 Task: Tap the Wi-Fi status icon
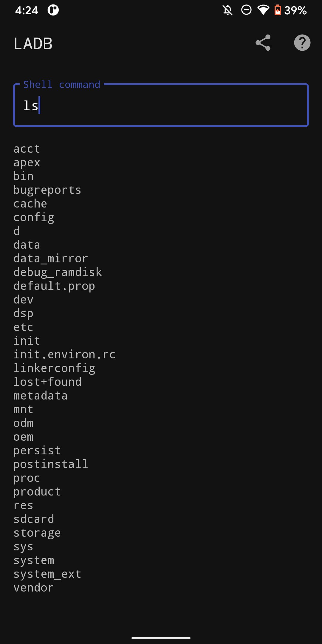[x=263, y=10]
